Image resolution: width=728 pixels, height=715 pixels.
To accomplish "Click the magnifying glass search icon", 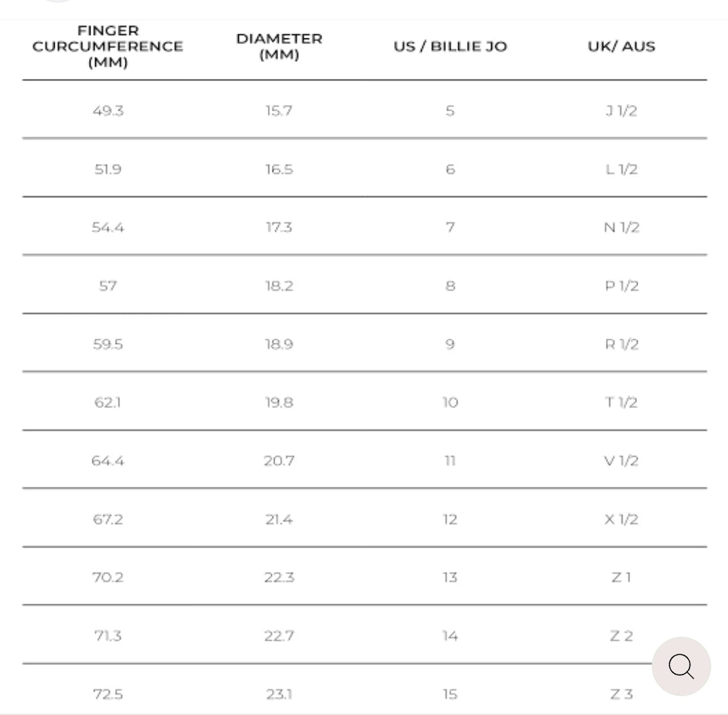I will click(681, 666).
